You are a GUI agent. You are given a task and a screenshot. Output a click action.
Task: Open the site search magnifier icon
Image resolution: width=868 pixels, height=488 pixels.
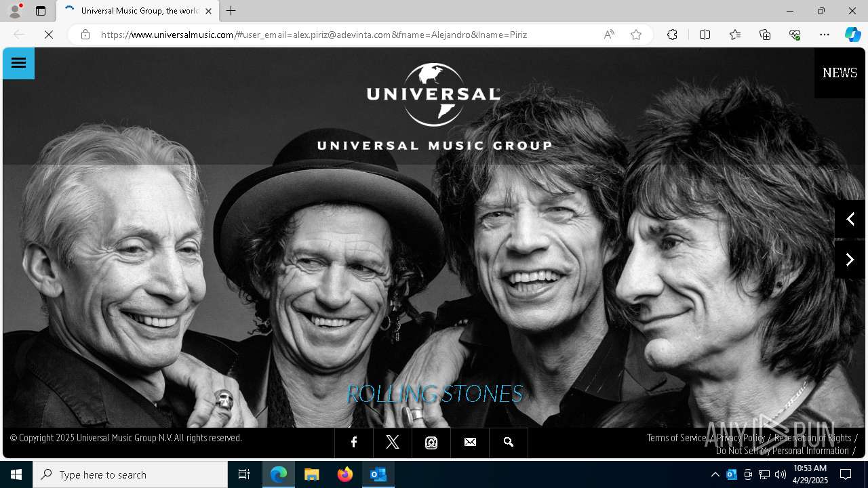click(509, 443)
